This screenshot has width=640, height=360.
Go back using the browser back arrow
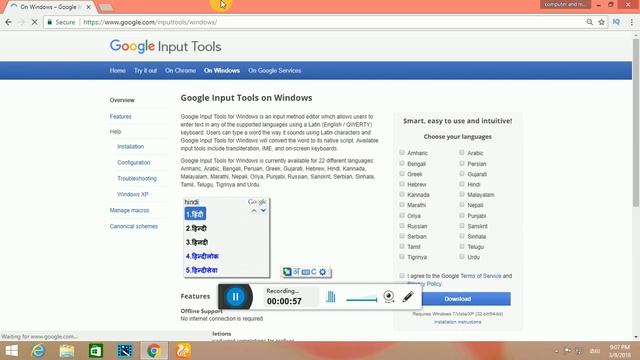(9, 22)
